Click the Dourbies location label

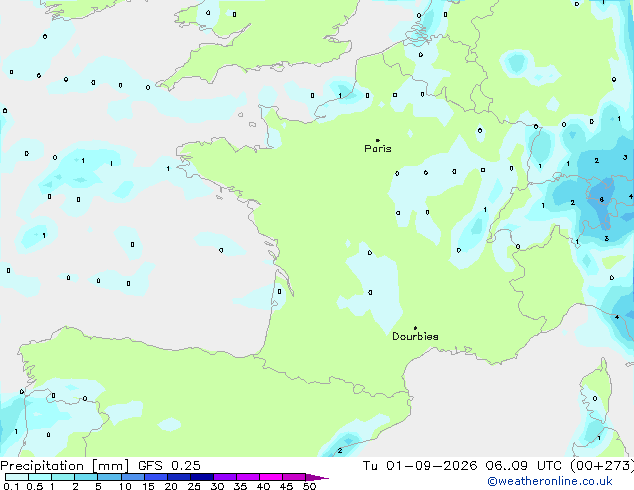[415, 336]
